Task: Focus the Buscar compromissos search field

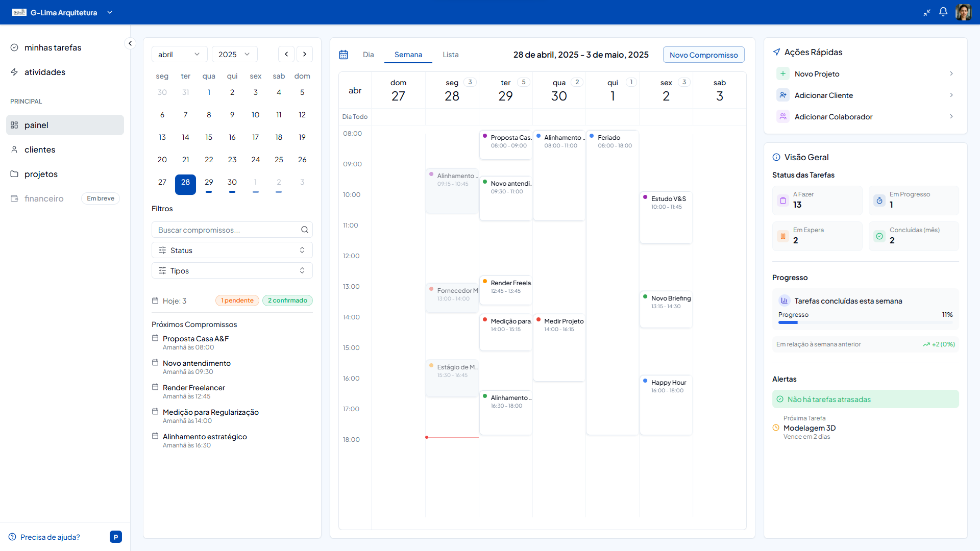Action: [232, 230]
